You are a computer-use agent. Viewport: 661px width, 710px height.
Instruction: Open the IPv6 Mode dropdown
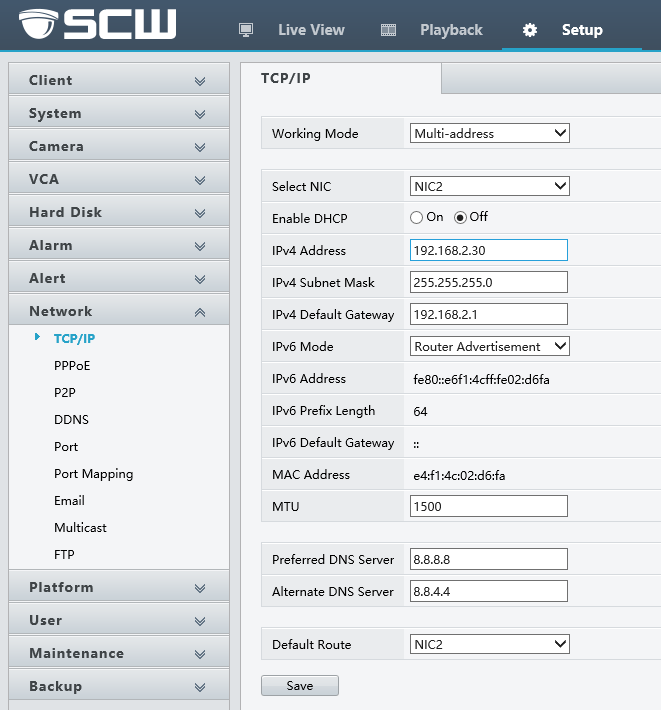[x=490, y=347]
